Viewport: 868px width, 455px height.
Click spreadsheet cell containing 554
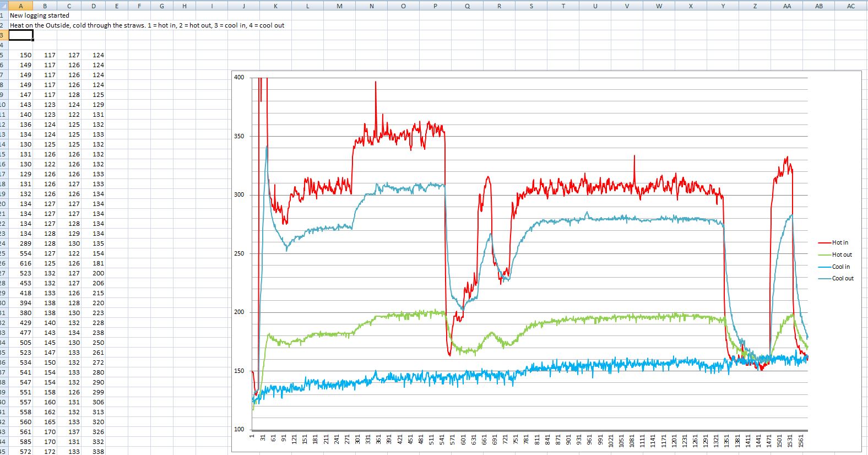click(21, 253)
